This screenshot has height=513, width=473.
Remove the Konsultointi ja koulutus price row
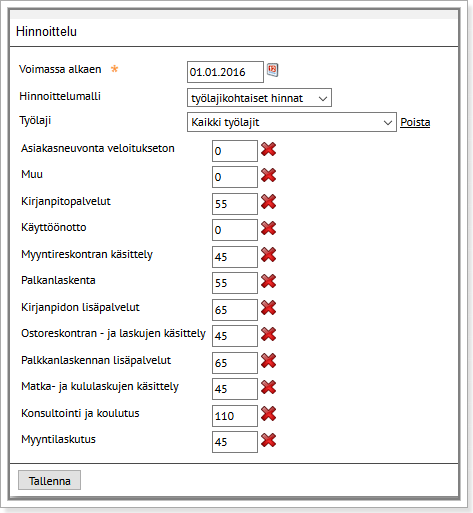[268, 414]
